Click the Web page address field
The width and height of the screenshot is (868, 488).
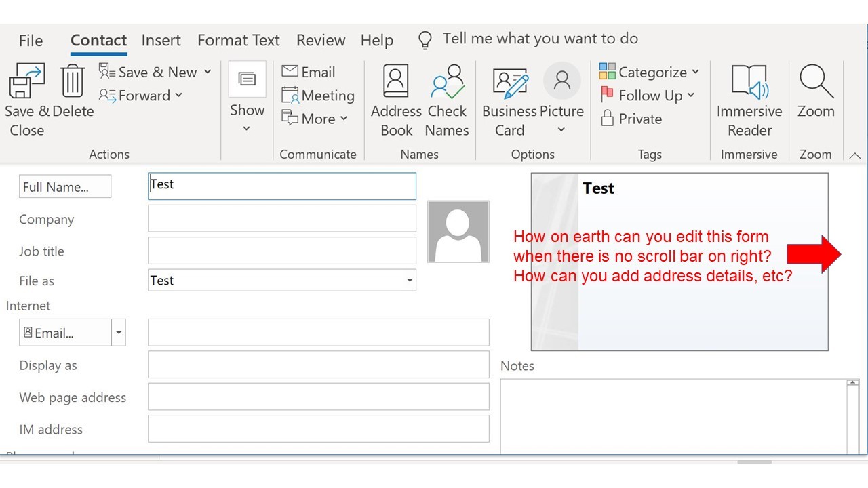(x=319, y=396)
